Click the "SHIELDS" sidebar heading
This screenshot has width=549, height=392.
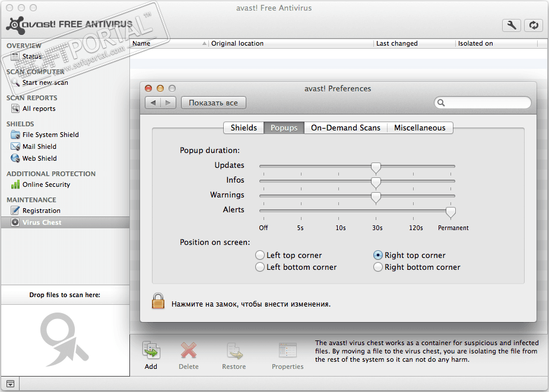pos(20,125)
